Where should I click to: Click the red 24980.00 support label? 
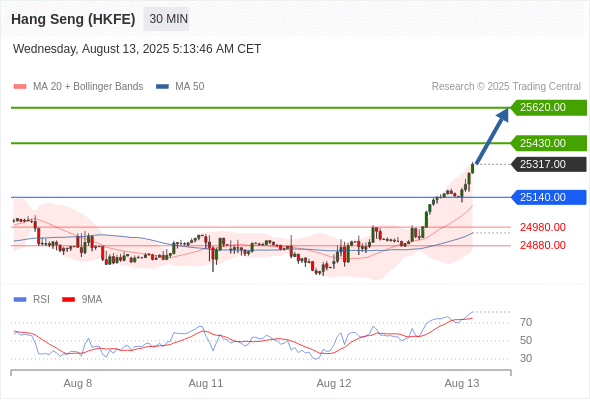tap(543, 227)
